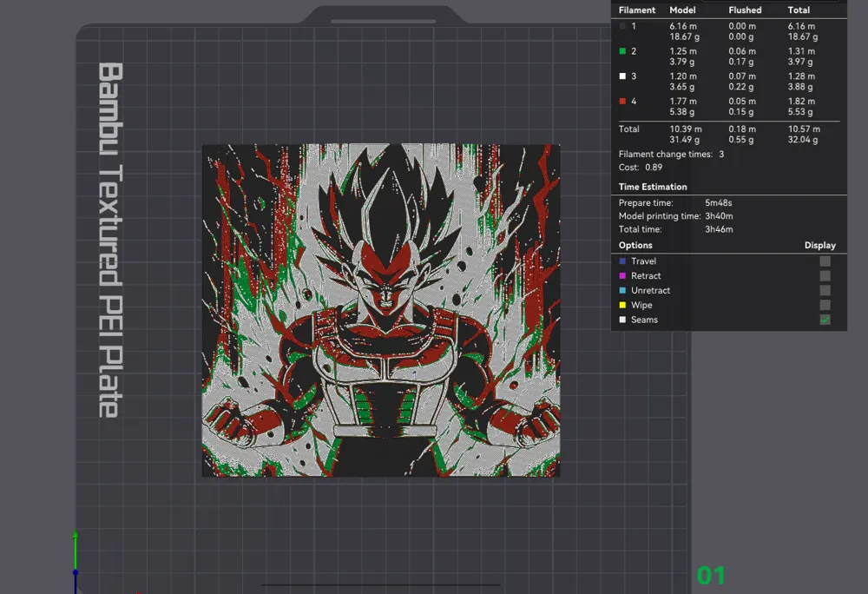Enable the Wipe display checkbox
Screen dimensions: 868x594
click(824, 305)
